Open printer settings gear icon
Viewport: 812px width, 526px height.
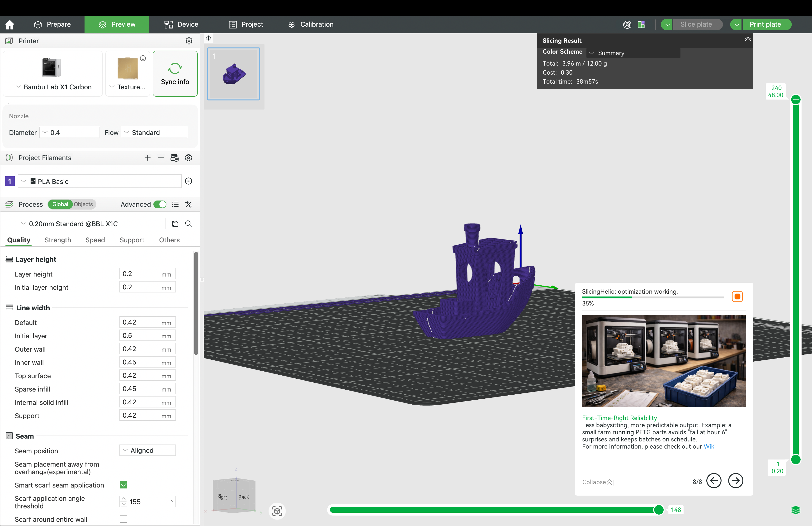(189, 41)
